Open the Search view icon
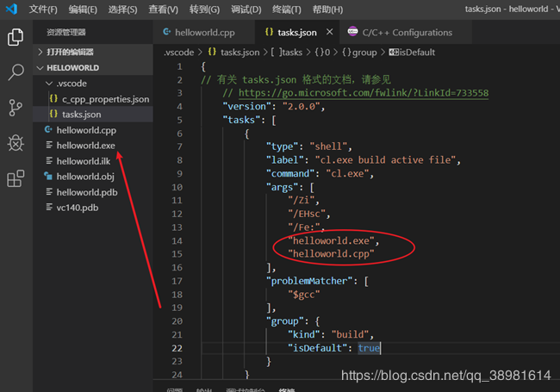Screen dimensions: 560x392 tap(16, 72)
